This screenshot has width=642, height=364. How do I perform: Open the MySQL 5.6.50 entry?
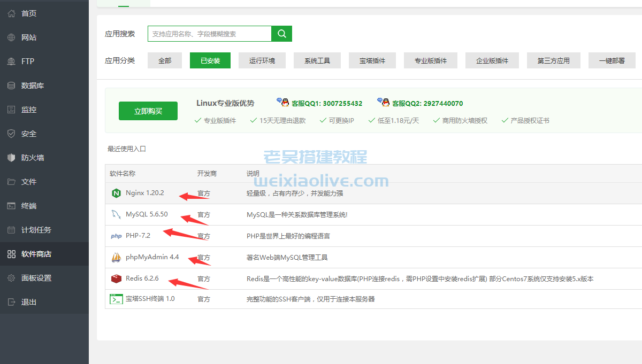pyautogui.click(x=147, y=214)
